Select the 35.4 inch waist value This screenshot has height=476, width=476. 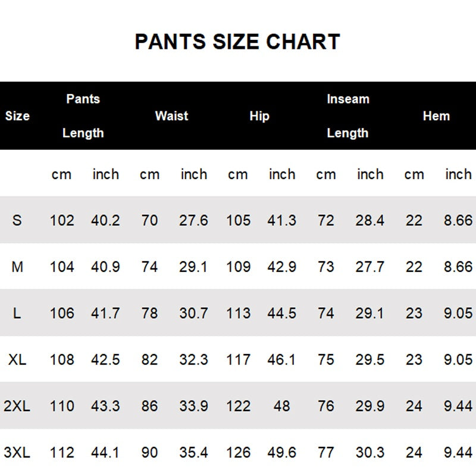[193, 452]
